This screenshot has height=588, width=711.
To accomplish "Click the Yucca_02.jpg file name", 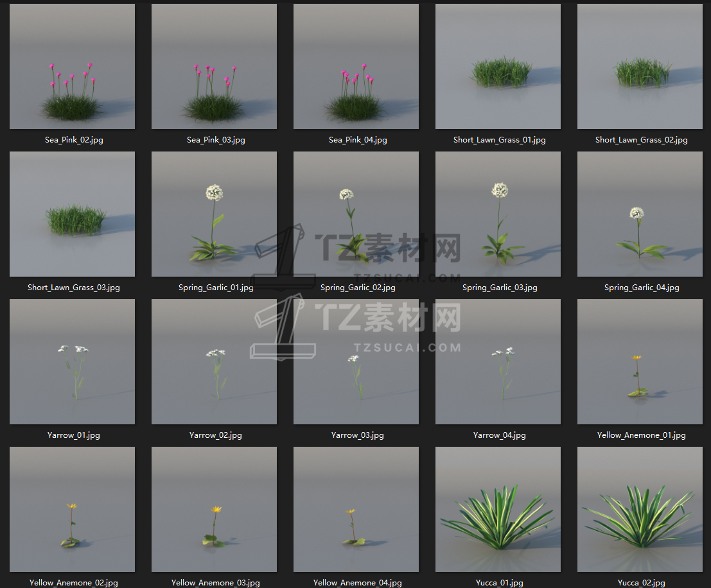I will 641,583.
